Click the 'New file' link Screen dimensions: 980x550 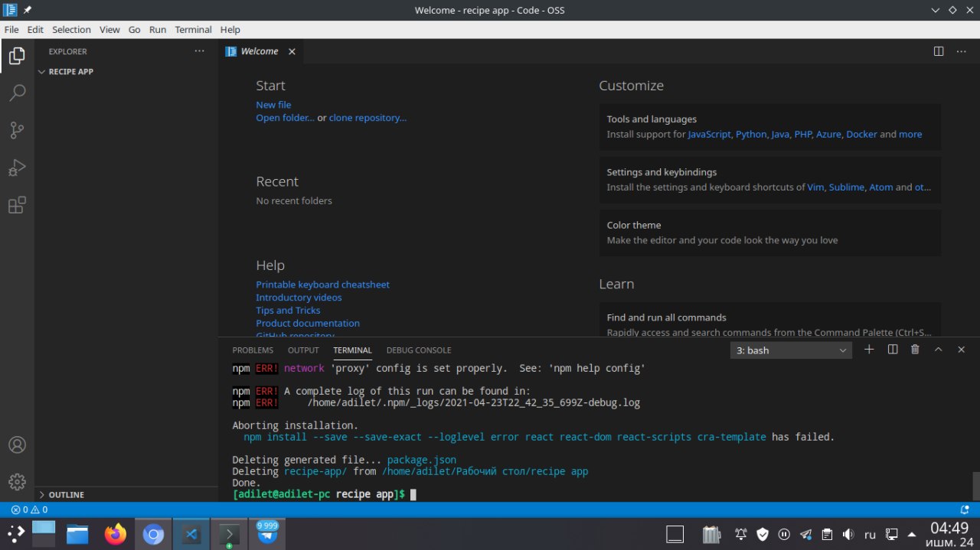[x=273, y=105]
